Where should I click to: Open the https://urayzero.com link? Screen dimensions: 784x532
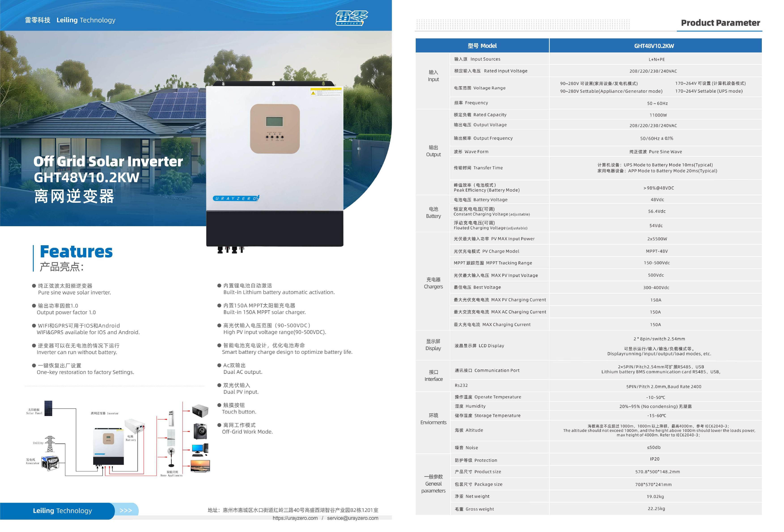pos(295,518)
